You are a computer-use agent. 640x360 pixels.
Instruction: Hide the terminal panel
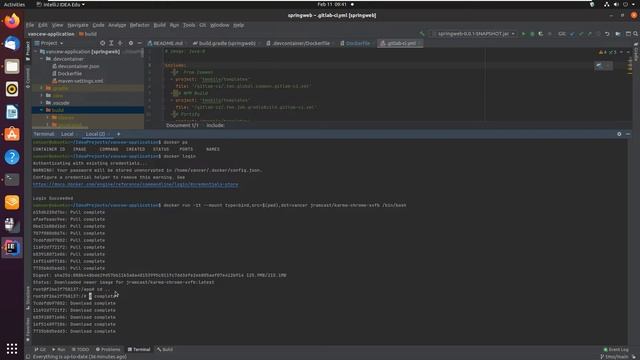(628, 134)
